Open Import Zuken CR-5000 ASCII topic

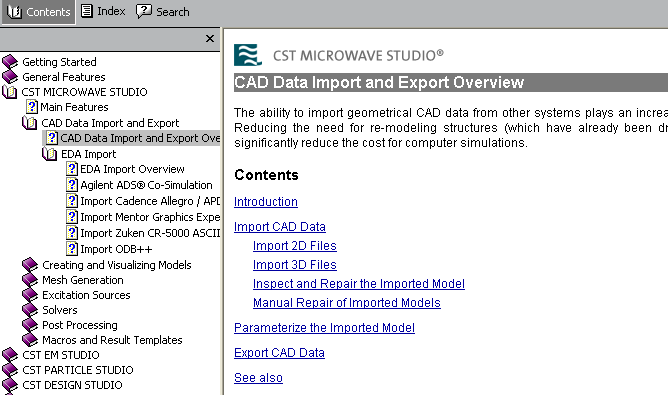click(150, 233)
